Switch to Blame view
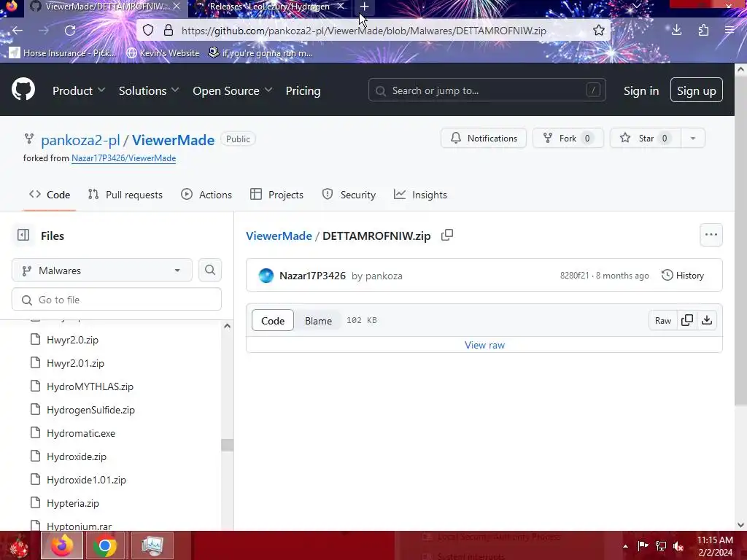 coord(318,321)
